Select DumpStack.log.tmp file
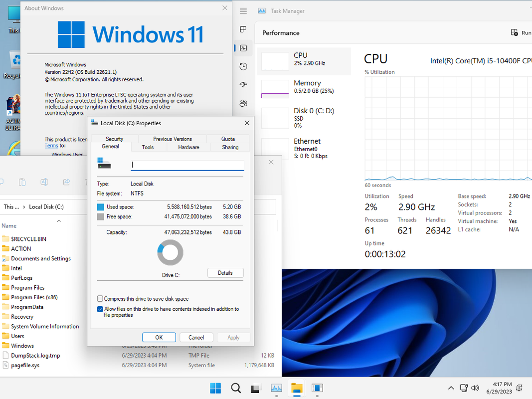The image size is (532, 399). [35, 356]
